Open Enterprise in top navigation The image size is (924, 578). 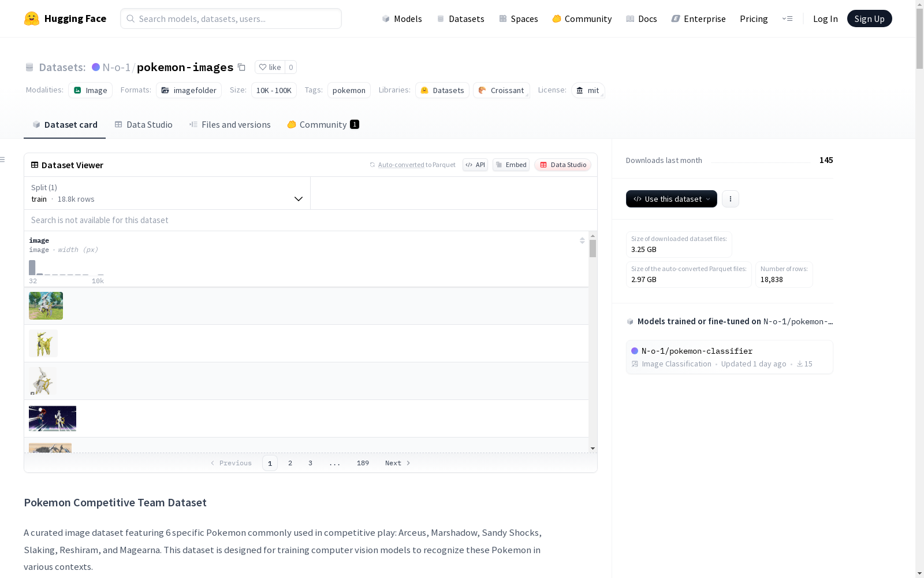[699, 18]
